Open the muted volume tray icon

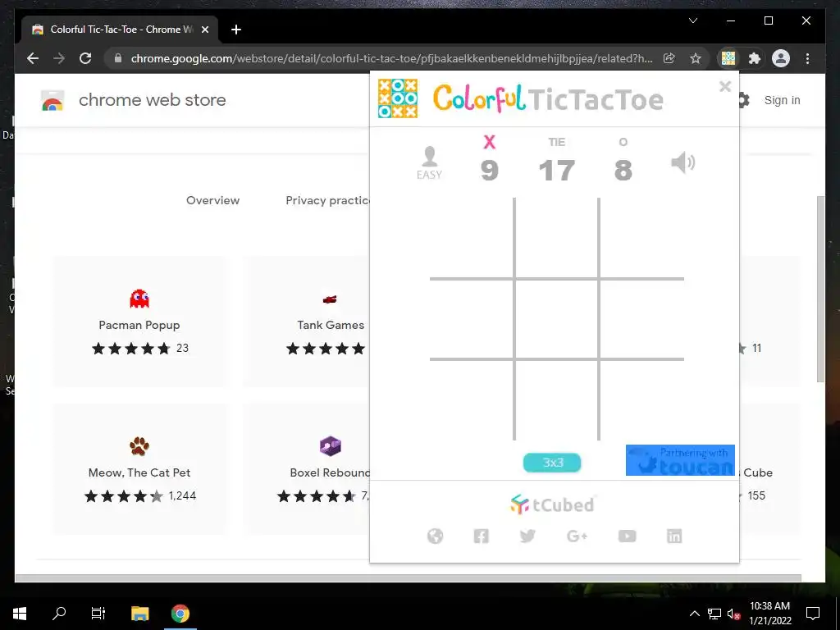tap(734, 614)
